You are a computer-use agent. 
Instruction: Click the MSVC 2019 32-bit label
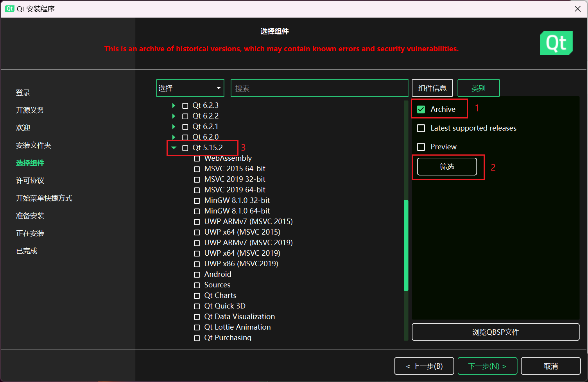point(235,179)
